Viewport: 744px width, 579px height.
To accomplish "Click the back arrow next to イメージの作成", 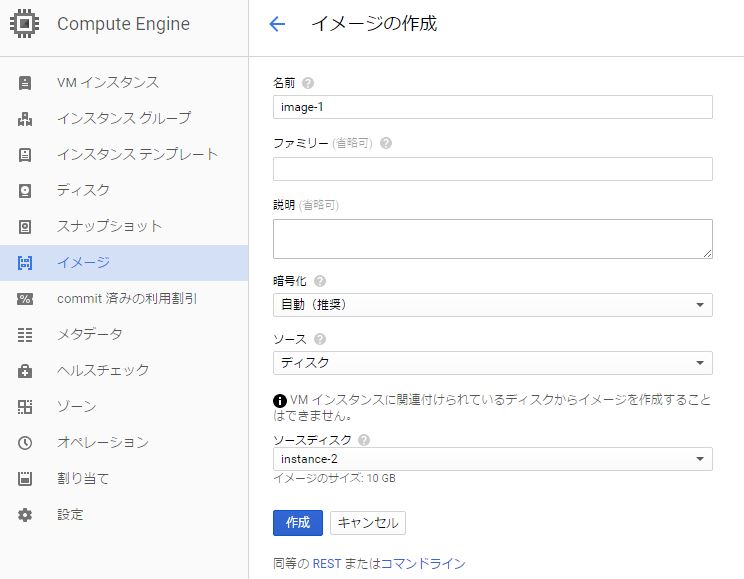I will 277,24.
